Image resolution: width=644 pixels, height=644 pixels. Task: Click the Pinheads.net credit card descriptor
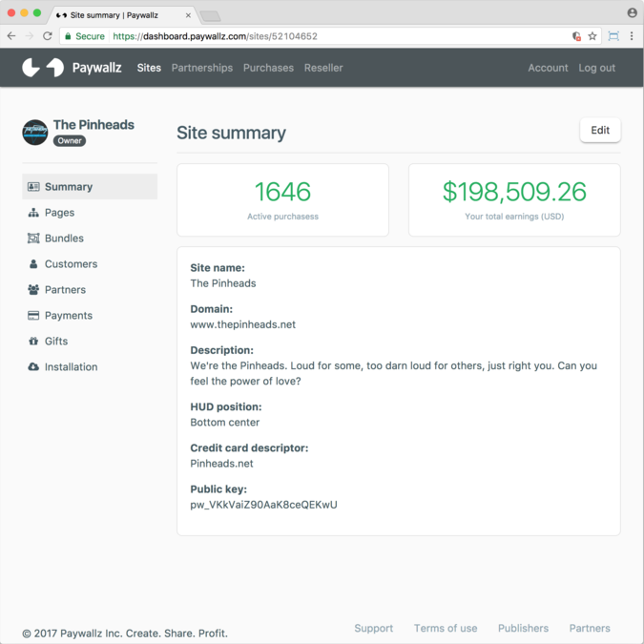[221, 464]
